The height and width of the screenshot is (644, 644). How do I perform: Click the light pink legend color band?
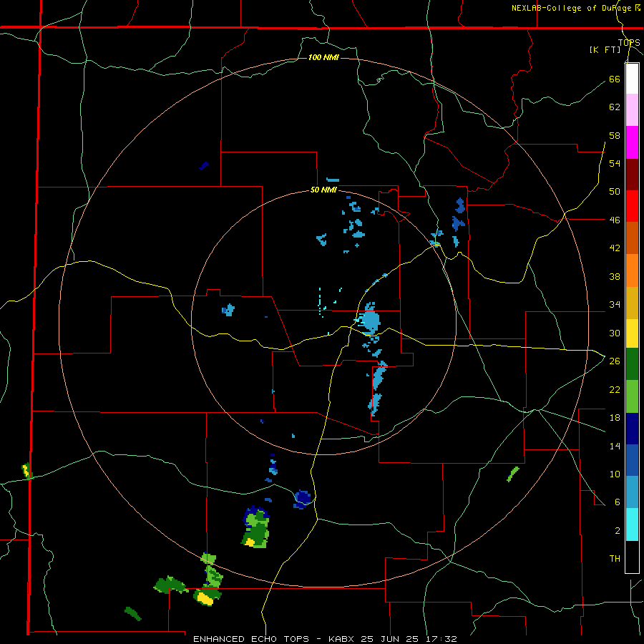632,110
